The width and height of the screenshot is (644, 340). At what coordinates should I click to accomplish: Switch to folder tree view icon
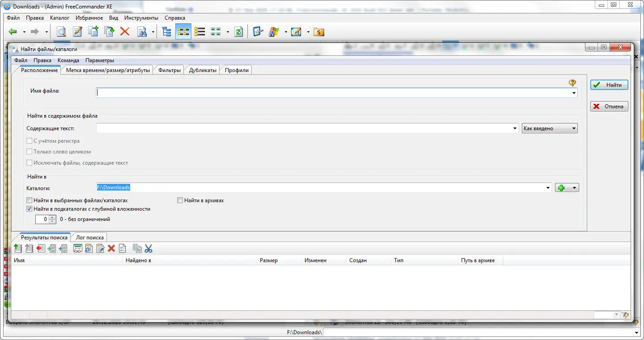tap(166, 31)
